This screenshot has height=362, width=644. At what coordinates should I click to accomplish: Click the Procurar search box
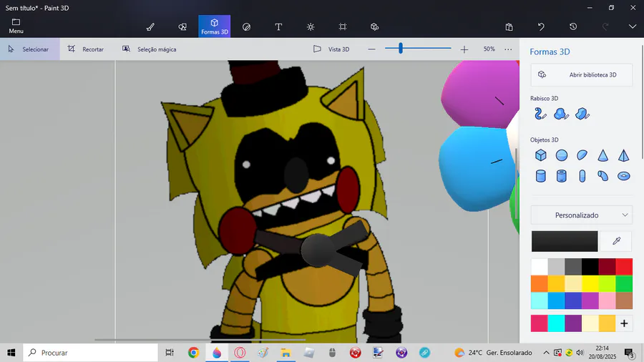tap(90, 353)
